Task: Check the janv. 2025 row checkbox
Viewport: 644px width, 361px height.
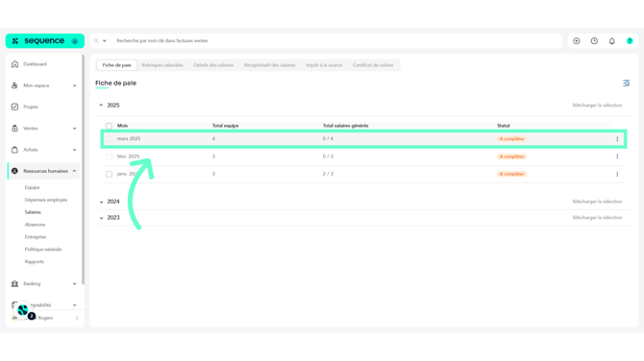Action: (109, 175)
